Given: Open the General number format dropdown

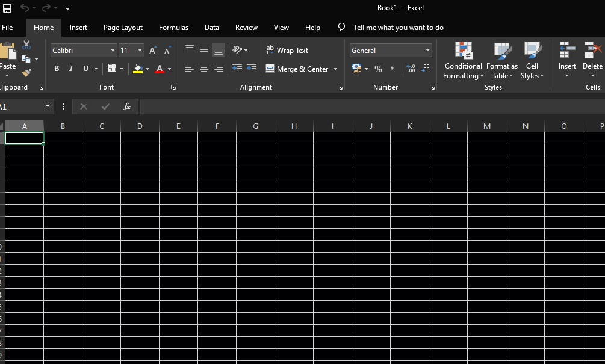Looking at the screenshot, I should point(427,50).
